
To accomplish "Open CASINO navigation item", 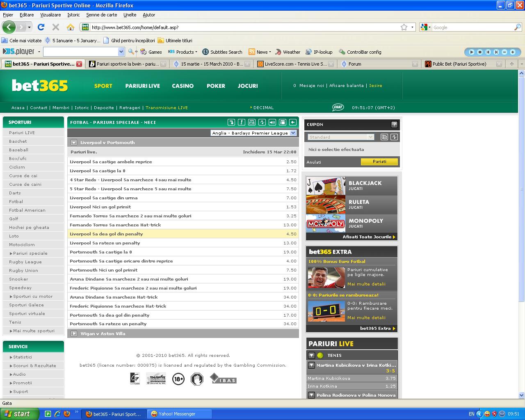I will (x=183, y=86).
